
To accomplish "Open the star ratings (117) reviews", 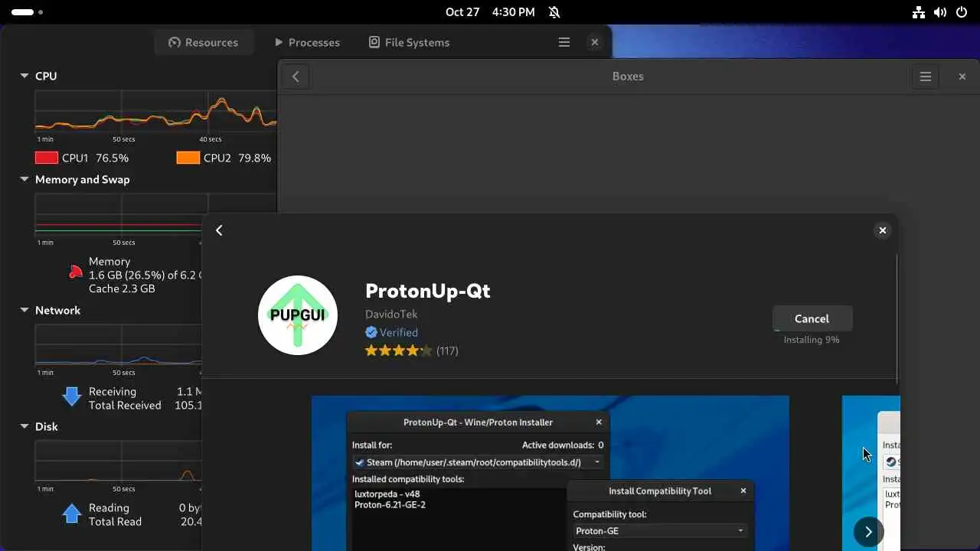I will tap(412, 350).
